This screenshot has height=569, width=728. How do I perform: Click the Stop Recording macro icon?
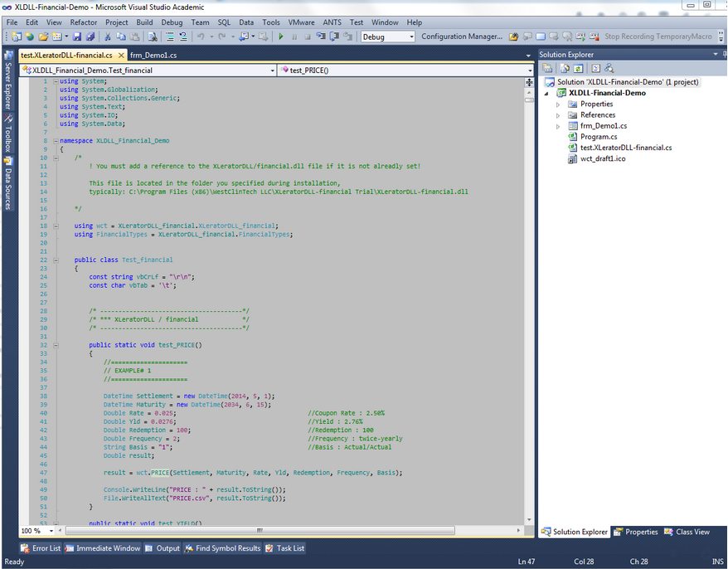click(595, 36)
